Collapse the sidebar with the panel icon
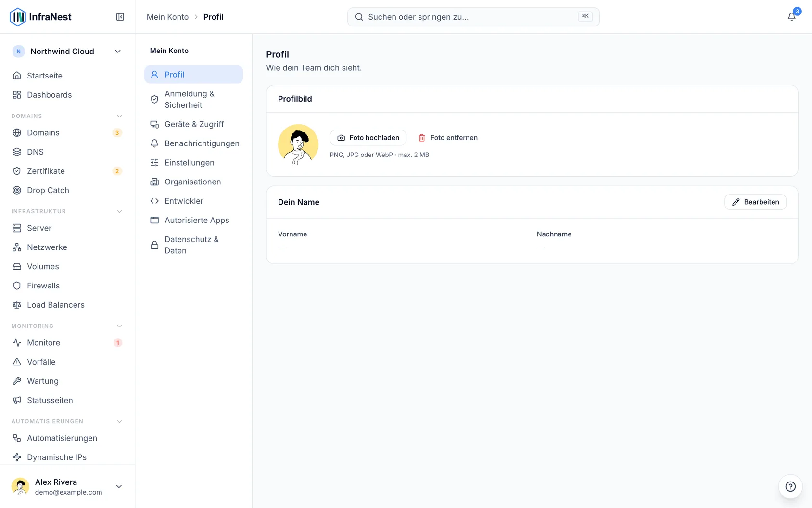This screenshot has height=508, width=812. click(x=120, y=17)
